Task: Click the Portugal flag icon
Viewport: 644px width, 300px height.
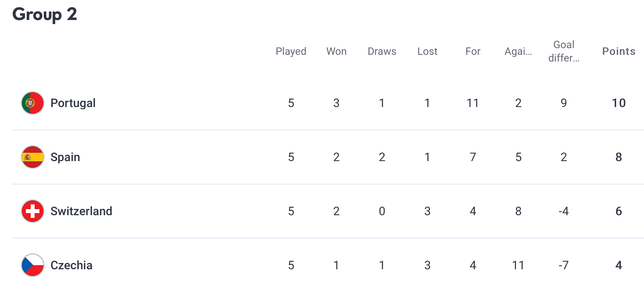Action: coord(33,103)
